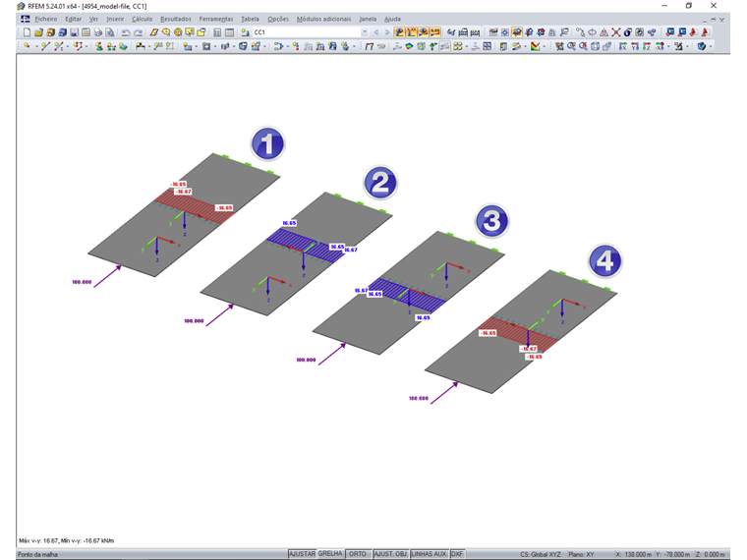The width and height of the screenshot is (747, 560).
Task: Open the color results panel icon
Action: click(503, 46)
